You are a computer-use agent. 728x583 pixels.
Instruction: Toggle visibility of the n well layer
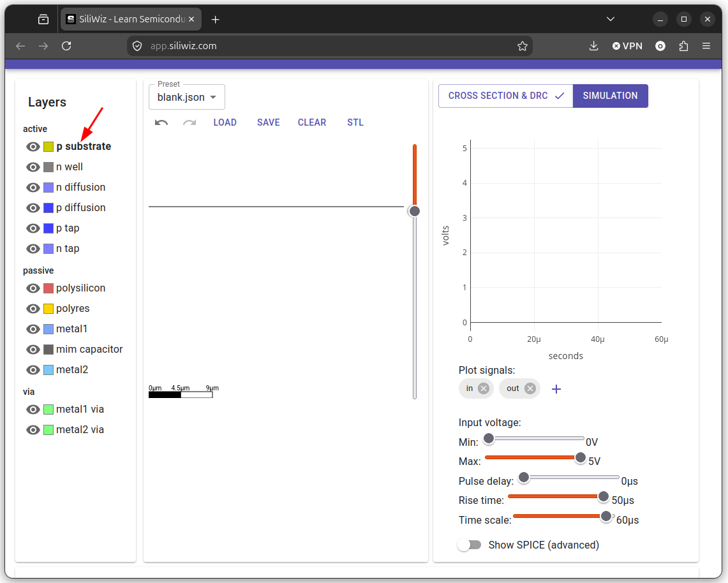tap(33, 167)
